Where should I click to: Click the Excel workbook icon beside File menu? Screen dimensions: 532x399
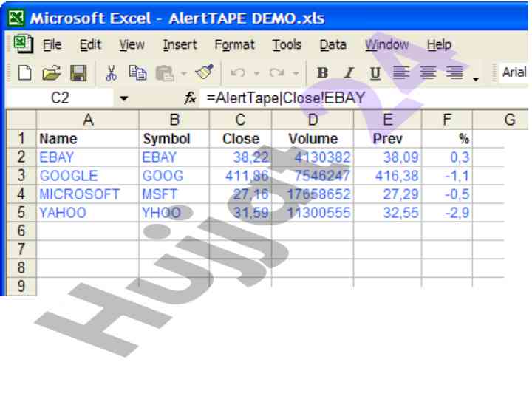click(23, 44)
